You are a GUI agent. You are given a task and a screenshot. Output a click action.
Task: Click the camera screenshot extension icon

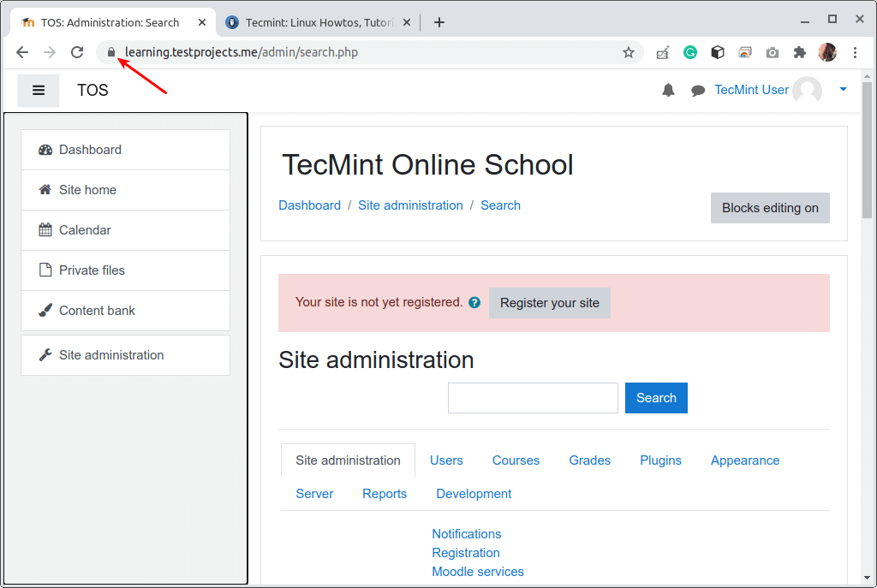pyautogui.click(x=773, y=52)
